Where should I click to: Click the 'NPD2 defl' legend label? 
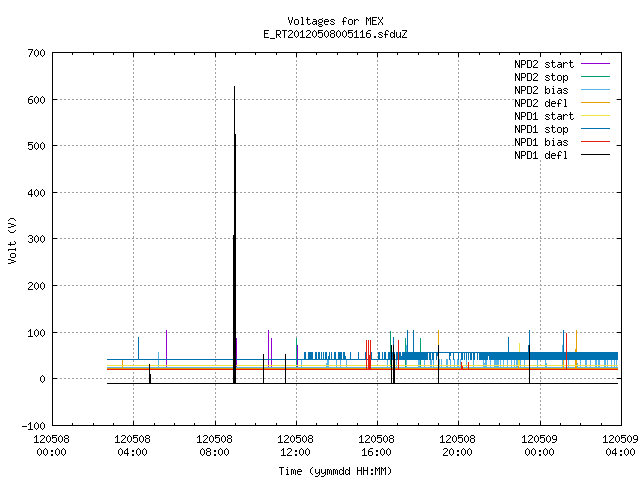coord(541,103)
